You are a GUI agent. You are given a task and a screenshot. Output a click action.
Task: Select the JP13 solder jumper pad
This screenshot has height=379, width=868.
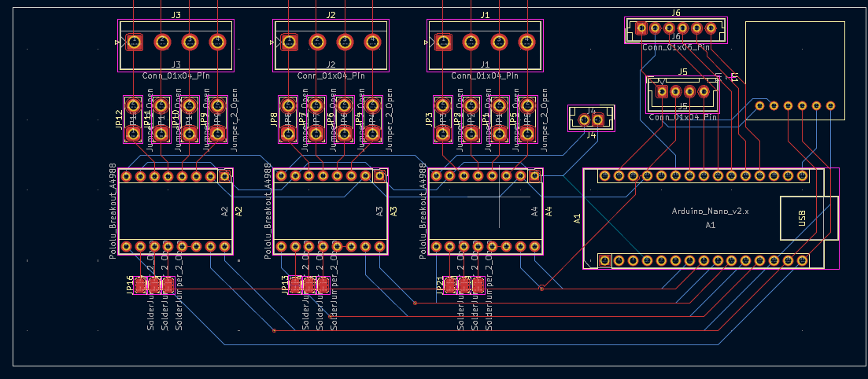pos(296,285)
